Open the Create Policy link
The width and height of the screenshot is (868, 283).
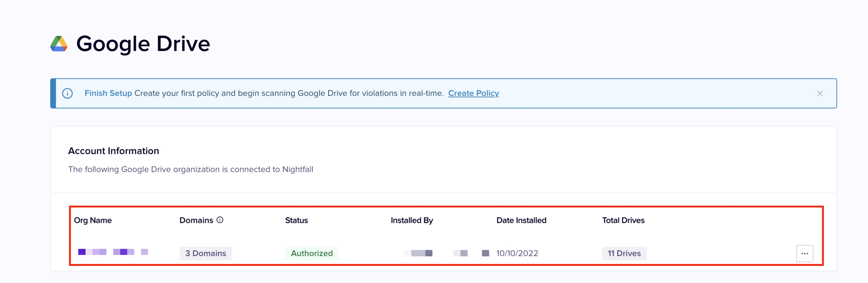point(473,93)
